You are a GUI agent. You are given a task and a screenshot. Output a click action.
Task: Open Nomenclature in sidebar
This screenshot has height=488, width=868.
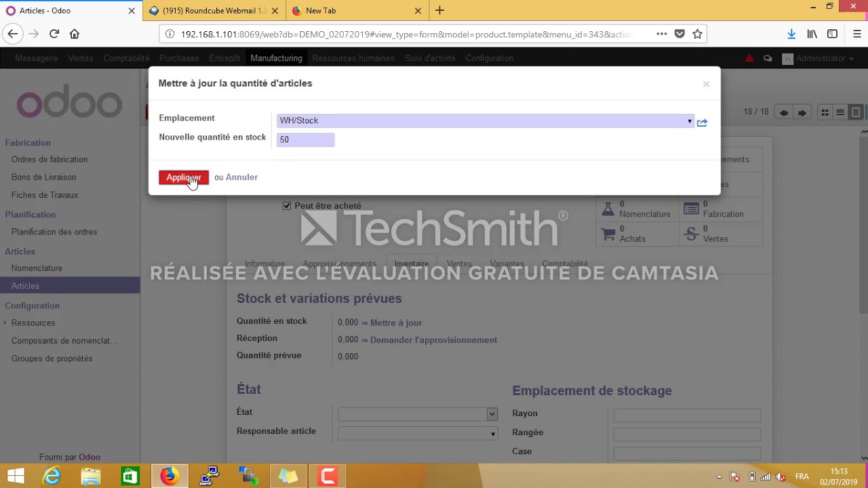pos(37,268)
